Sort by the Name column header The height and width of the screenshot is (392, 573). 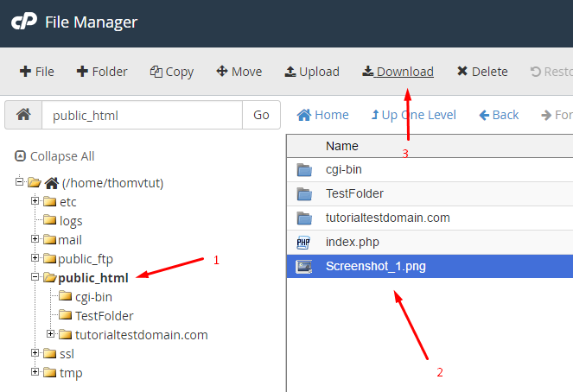pos(342,146)
